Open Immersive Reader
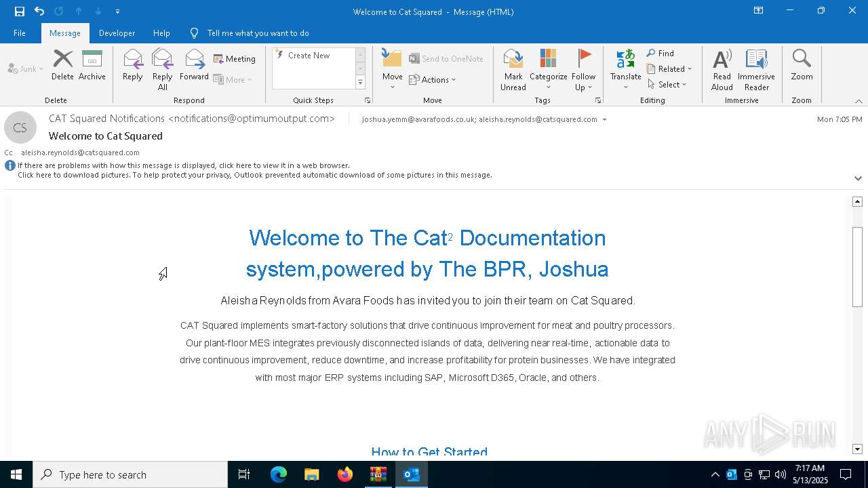 (756, 70)
